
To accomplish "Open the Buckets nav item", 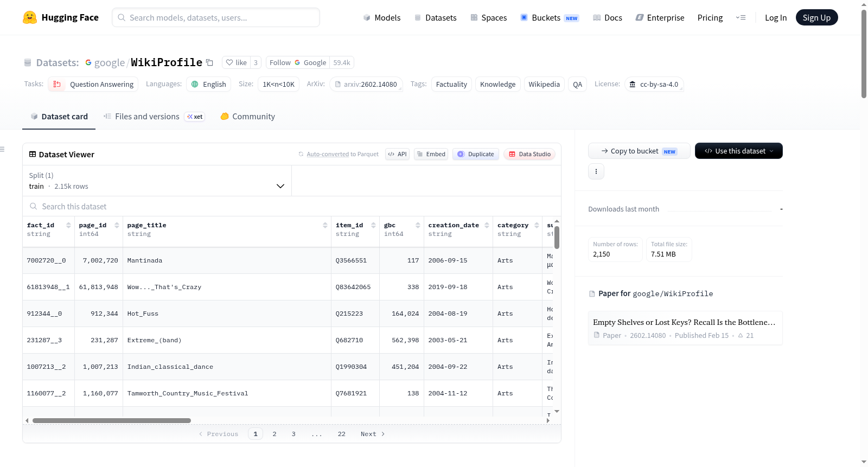I will [x=550, y=17].
